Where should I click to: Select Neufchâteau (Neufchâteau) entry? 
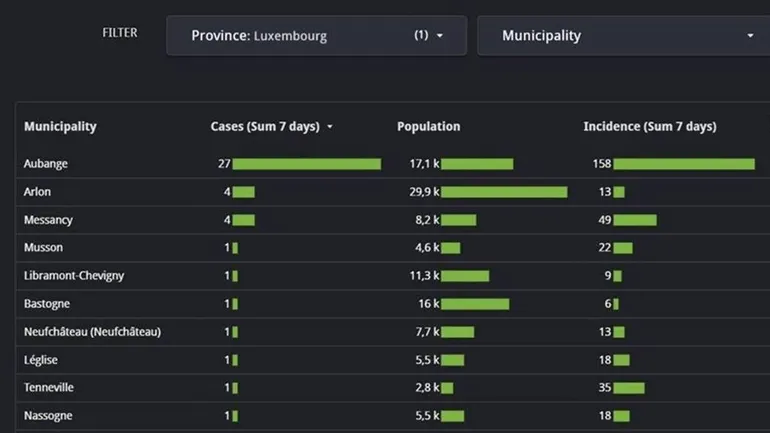[92, 331]
